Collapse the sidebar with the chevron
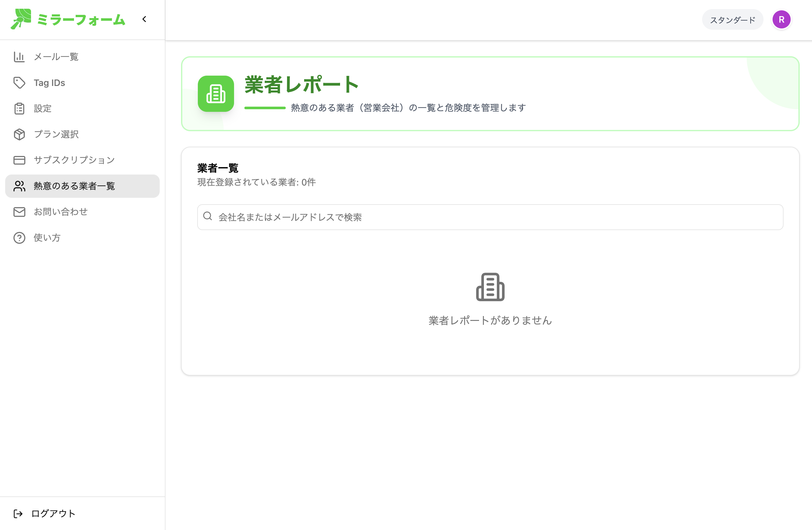812x530 pixels. coord(144,19)
